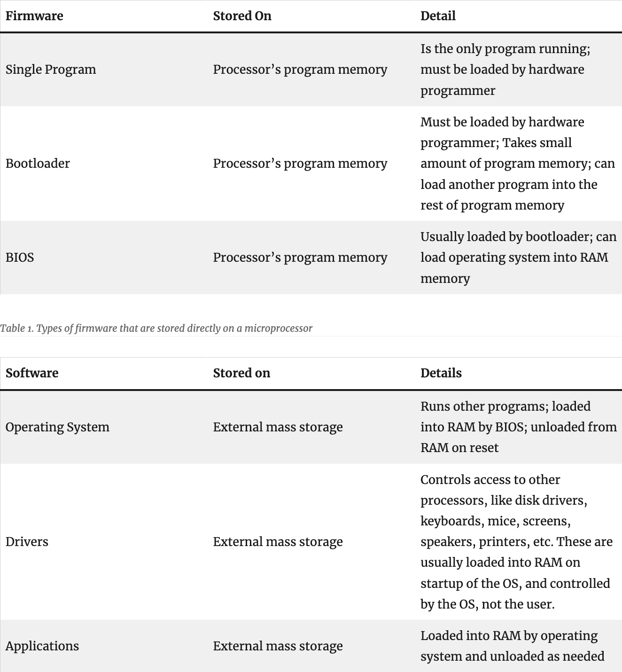Click the Details column header

point(441,373)
